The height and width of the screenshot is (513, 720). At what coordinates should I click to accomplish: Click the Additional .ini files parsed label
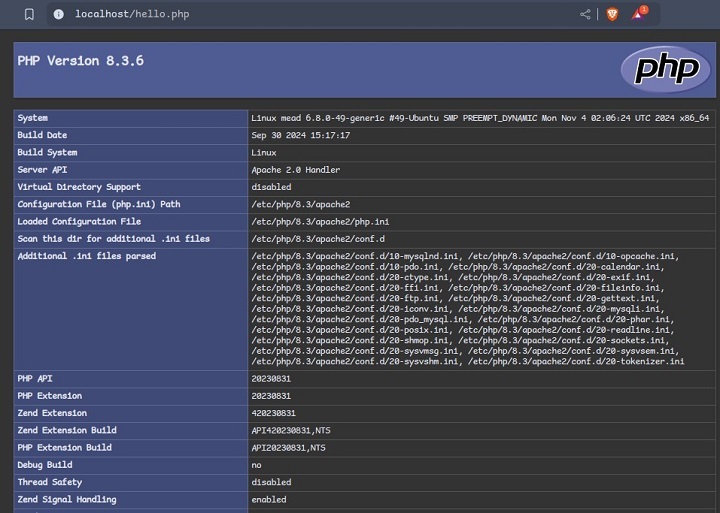pyautogui.click(x=86, y=256)
